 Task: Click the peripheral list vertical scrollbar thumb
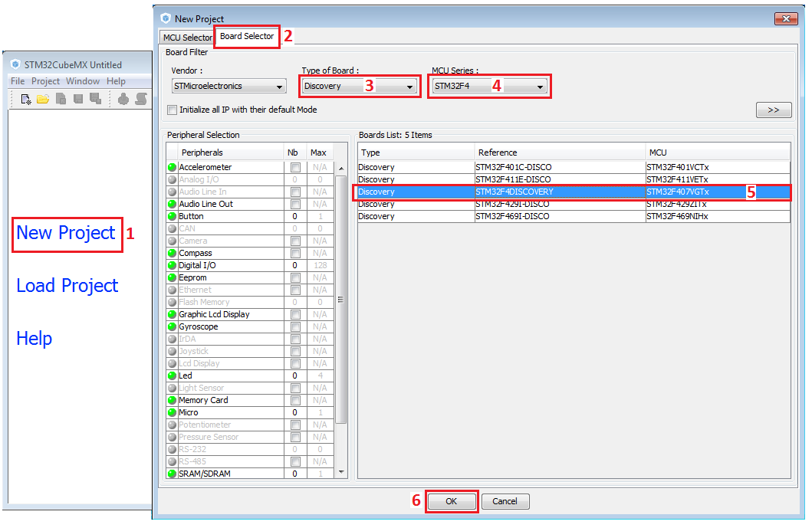click(x=340, y=300)
